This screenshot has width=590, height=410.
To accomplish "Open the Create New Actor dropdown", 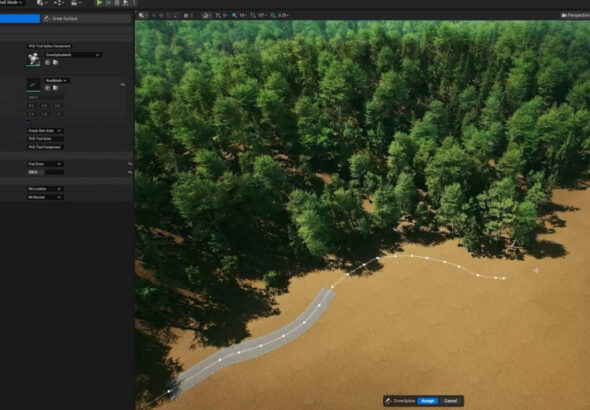I will coord(45,131).
